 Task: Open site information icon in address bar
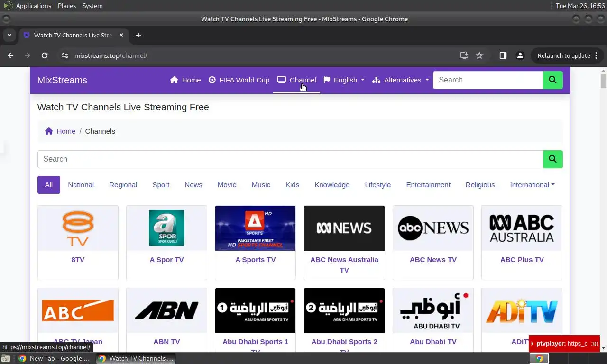tap(65, 55)
